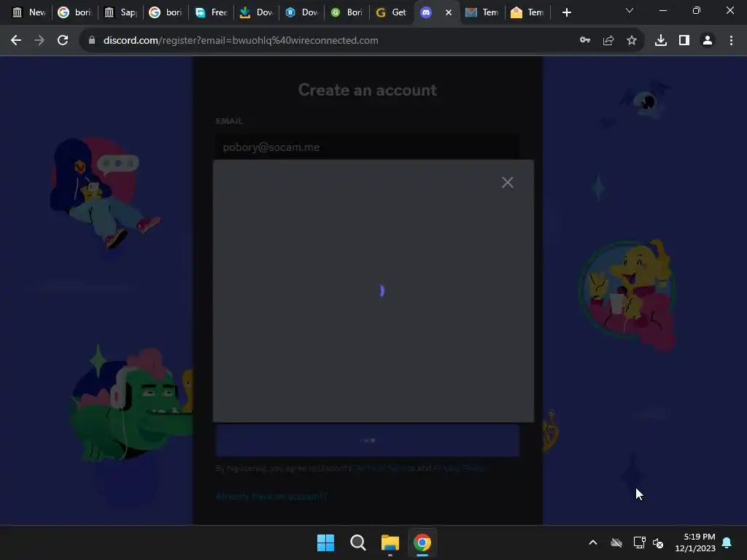Open Chrome profile avatar menu
Viewport: 747px width, 560px height.
pos(708,41)
